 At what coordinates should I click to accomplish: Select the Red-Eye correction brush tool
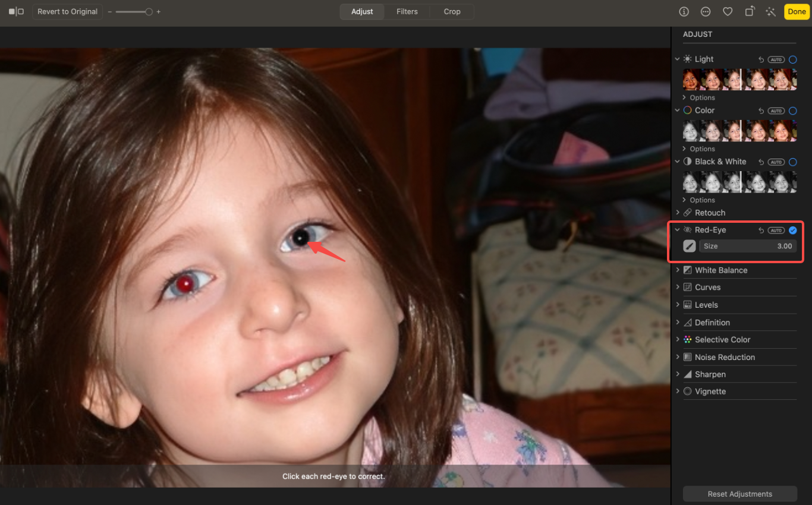689,245
